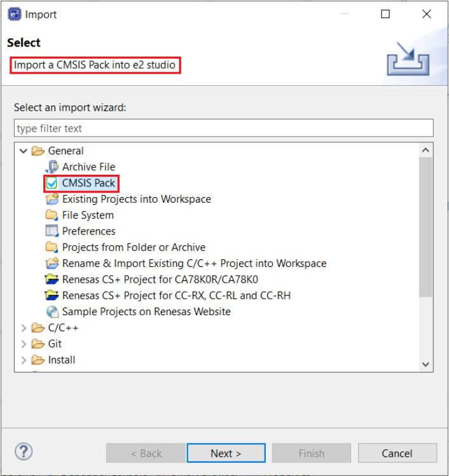
Task: Select the CMSIS Pack wizard
Action: tap(88, 183)
